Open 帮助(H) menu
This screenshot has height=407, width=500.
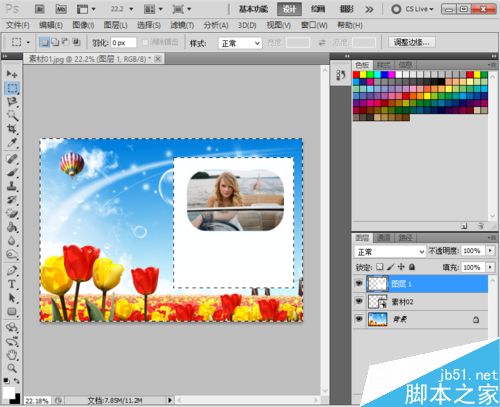point(350,25)
